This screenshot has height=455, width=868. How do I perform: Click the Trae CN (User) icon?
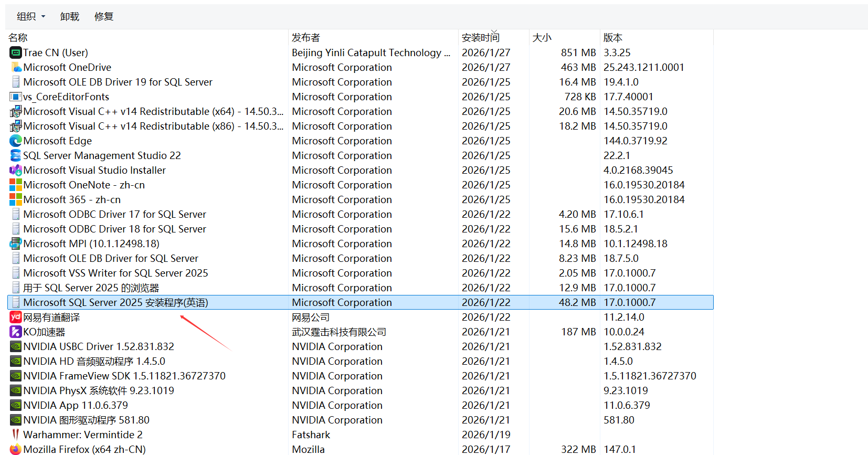pyautogui.click(x=16, y=52)
